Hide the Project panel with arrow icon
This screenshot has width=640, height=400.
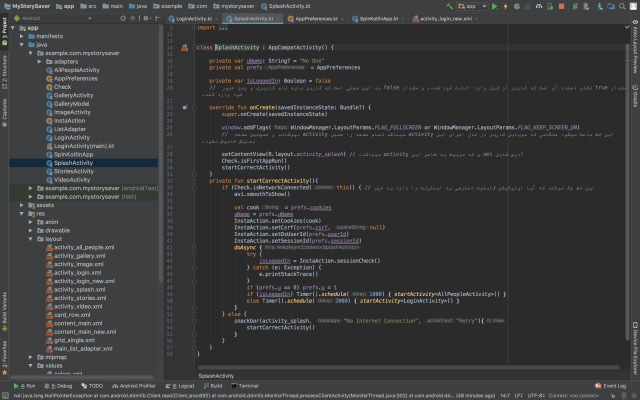(158, 18)
